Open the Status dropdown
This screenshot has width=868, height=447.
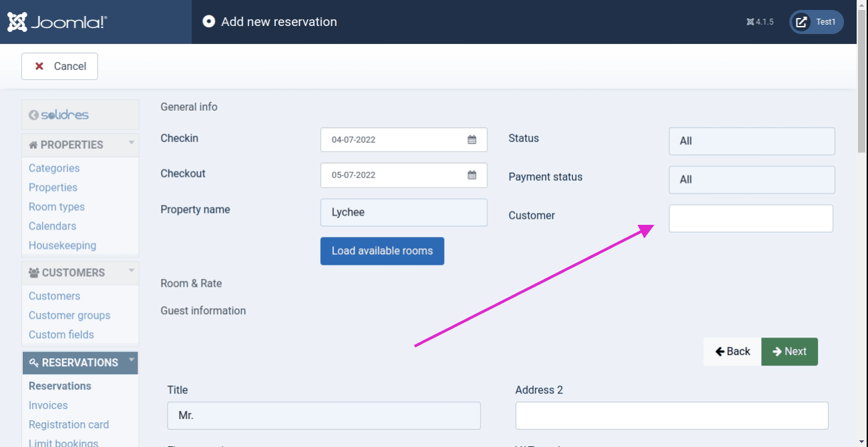coord(751,141)
